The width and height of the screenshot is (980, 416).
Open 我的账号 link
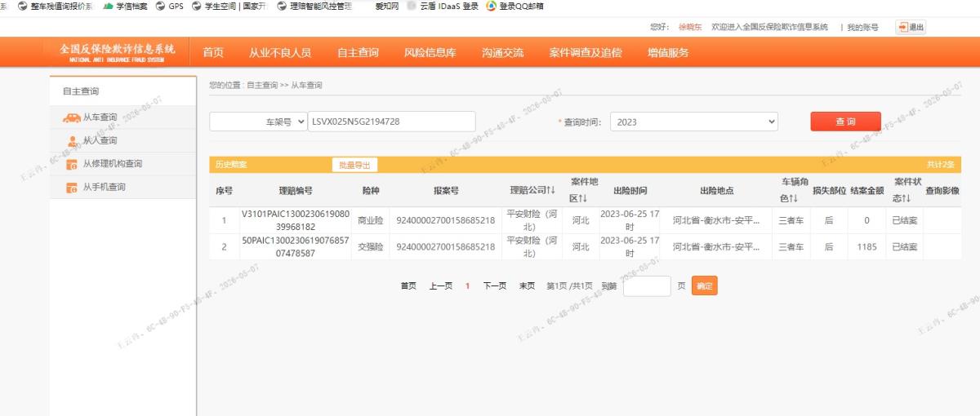pyautogui.click(x=863, y=27)
